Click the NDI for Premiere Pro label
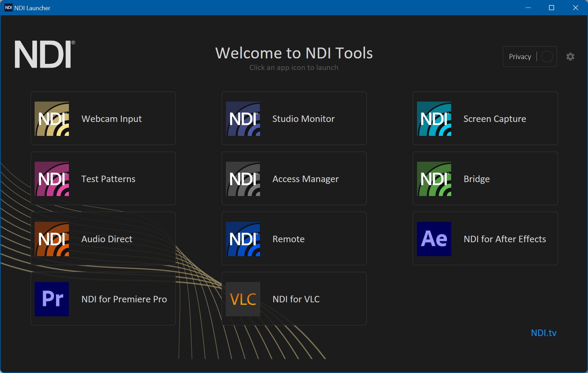This screenshot has height=373, width=588. [x=124, y=299]
